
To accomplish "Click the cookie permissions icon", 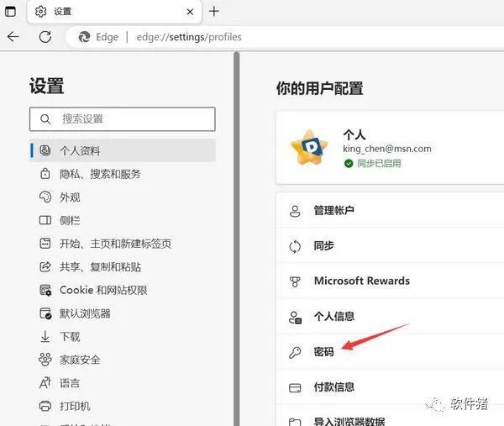I will (45, 290).
